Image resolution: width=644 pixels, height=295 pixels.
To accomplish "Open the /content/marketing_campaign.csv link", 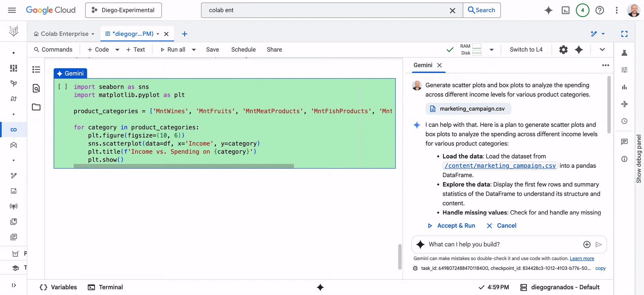I will 500,166.
